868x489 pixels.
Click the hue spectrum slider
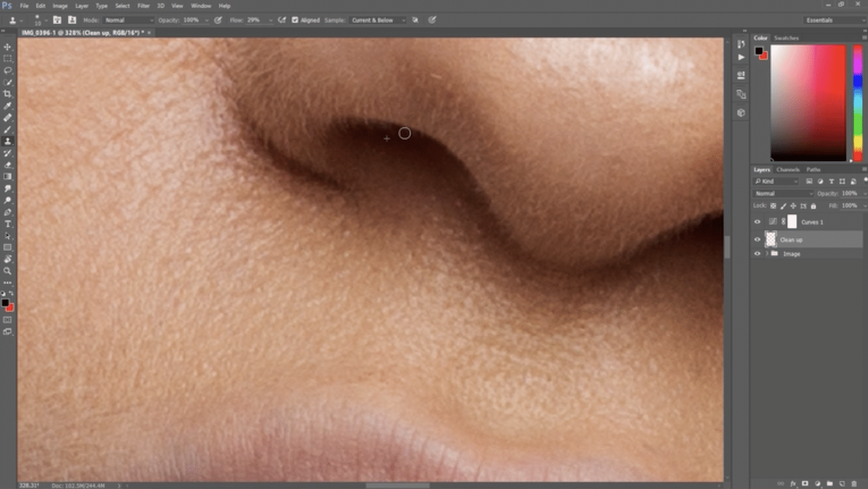858,103
